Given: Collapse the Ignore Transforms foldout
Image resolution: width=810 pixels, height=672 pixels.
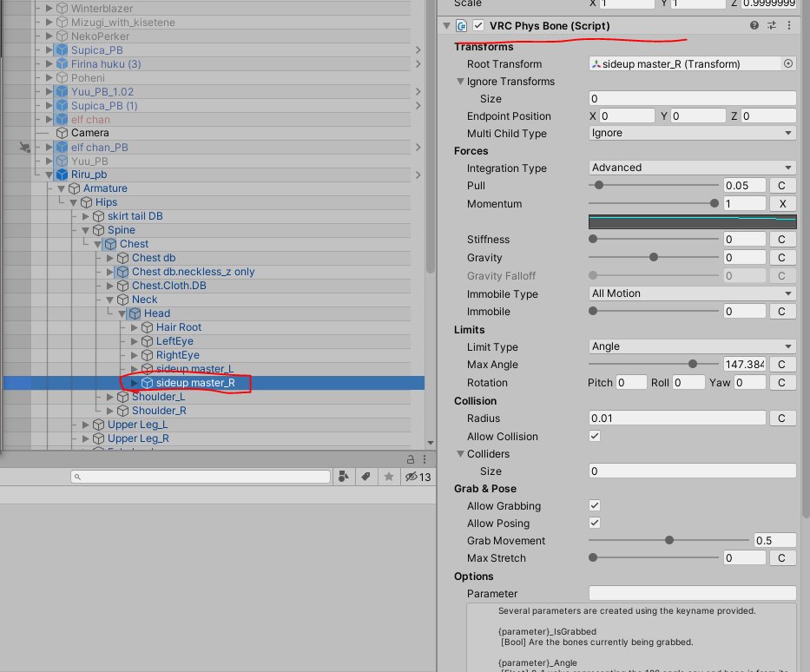Looking at the screenshot, I should pos(460,81).
